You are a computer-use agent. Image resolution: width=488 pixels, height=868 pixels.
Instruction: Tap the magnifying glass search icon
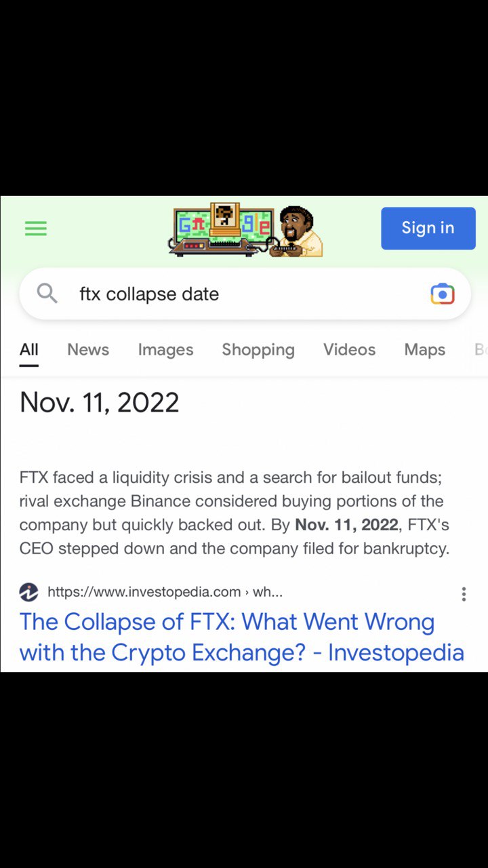47,294
